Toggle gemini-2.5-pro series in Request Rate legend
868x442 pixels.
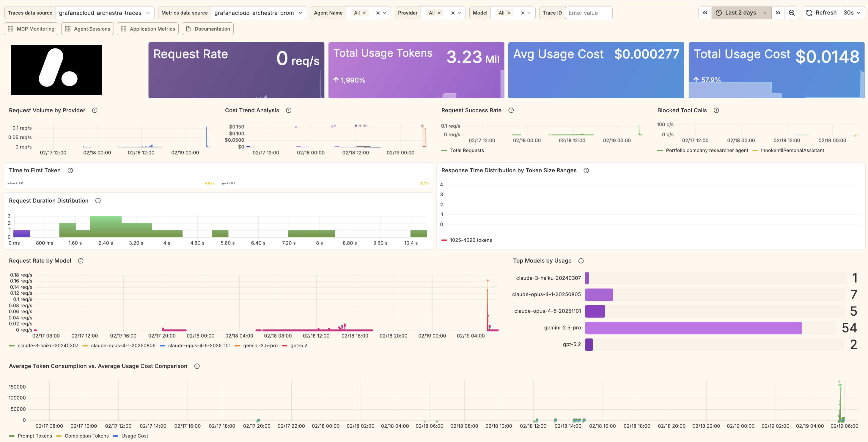click(x=260, y=346)
